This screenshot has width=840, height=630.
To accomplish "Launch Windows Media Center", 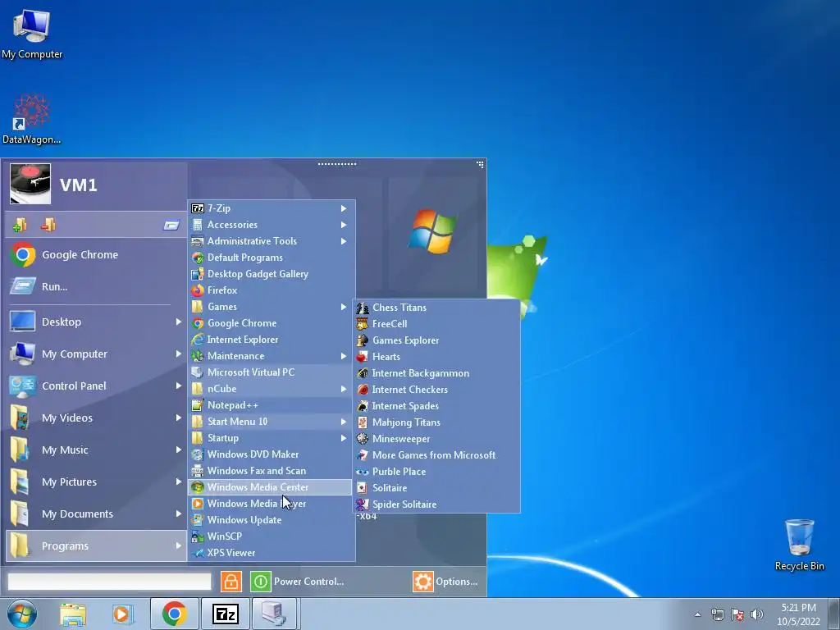I will (271, 487).
